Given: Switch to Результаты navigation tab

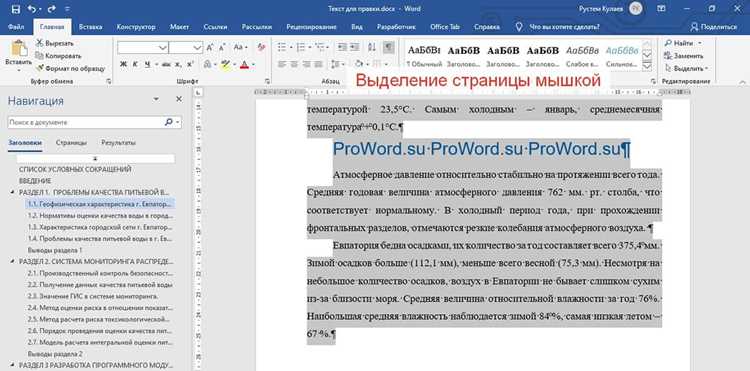Looking at the screenshot, I should [x=119, y=142].
